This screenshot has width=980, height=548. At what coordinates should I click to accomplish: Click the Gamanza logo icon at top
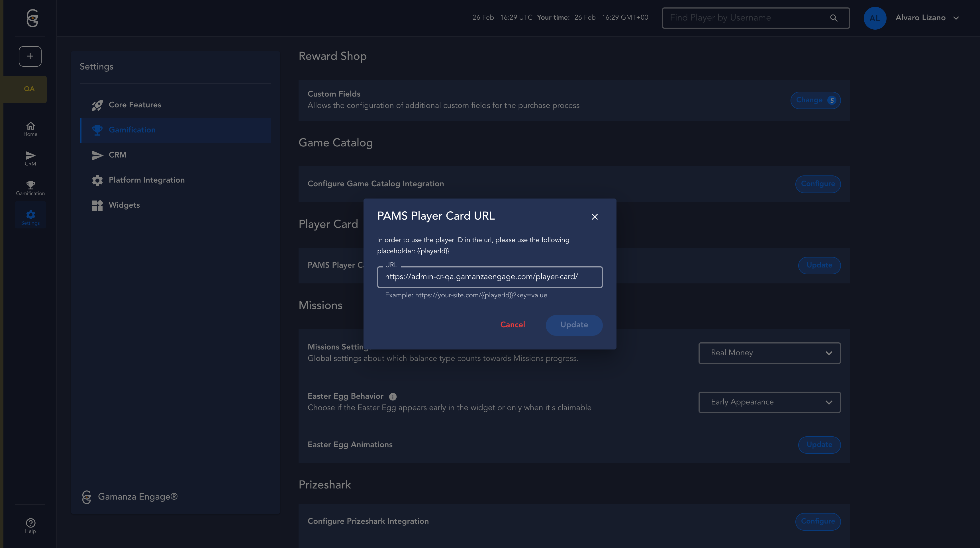[32, 18]
